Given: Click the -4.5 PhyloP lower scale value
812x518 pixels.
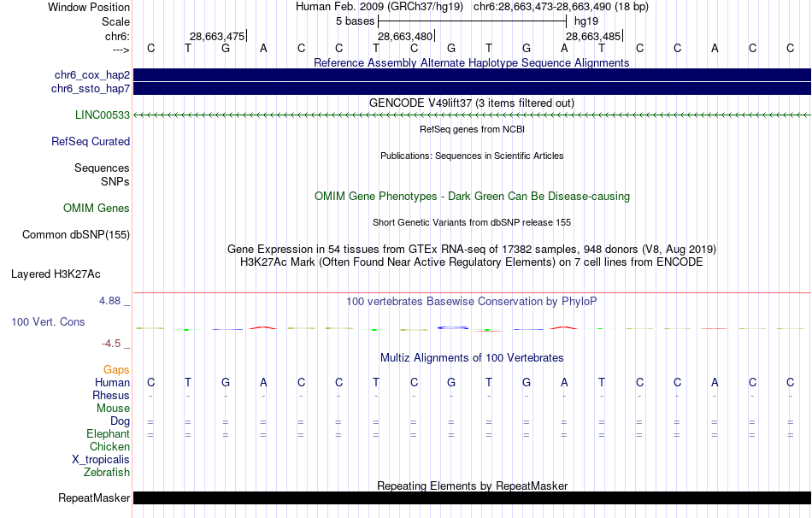Looking at the screenshot, I should point(111,344).
